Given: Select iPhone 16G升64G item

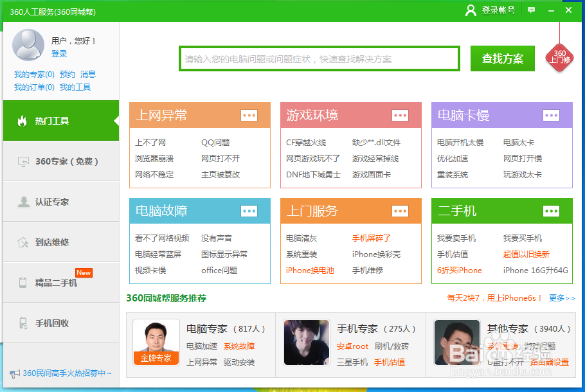Looking at the screenshot, I should coord(535,270).
